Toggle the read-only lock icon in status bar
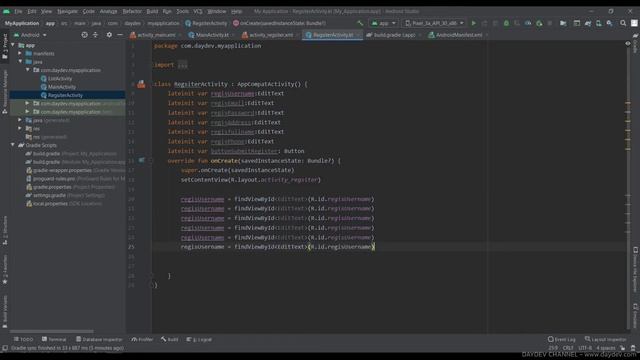640x360 pixels. pos(622,348)
